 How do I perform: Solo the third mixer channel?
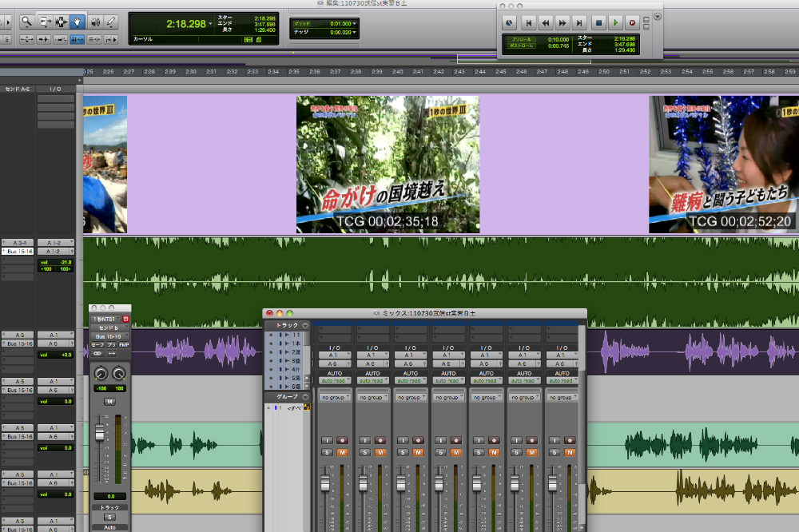tap(403, 452)
